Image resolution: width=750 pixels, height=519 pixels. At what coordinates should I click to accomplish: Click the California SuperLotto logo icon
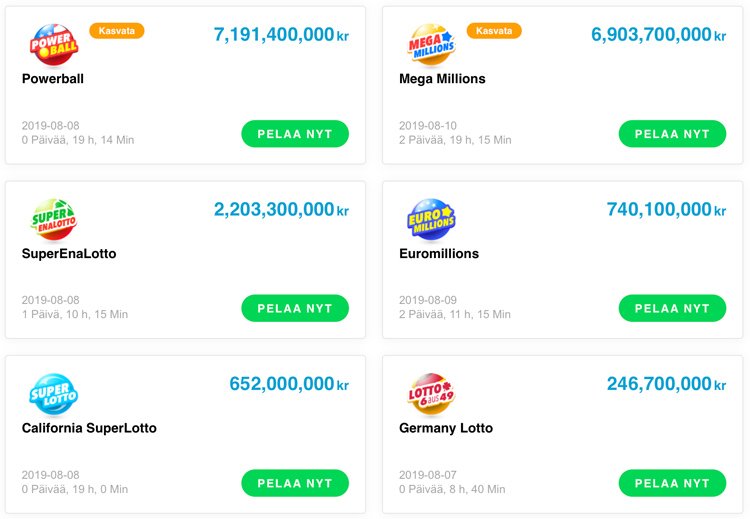[53, 394]
